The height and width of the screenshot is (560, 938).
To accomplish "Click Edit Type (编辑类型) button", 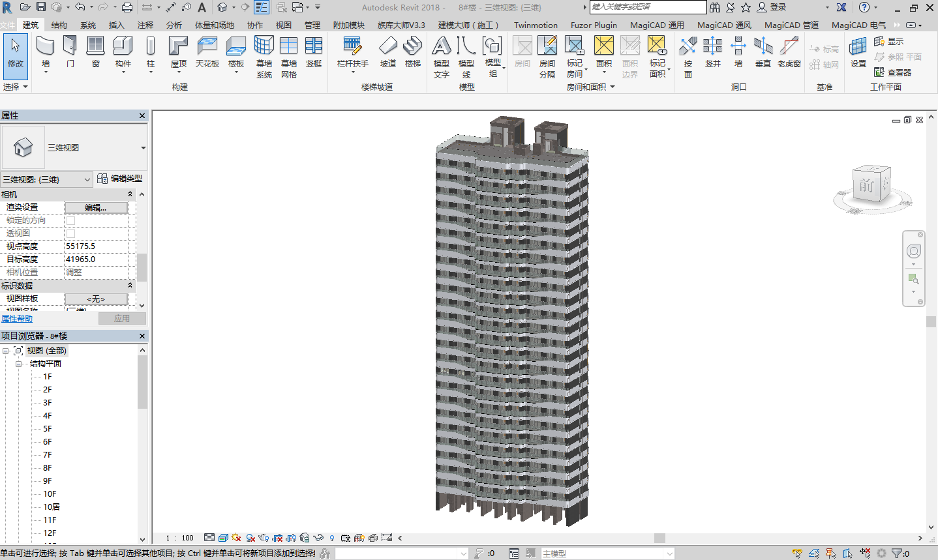I will click(x=119, y=179).
